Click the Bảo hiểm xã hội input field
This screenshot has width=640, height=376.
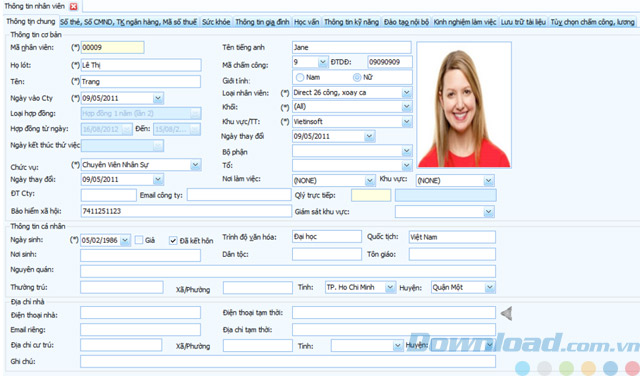point(186,211)
